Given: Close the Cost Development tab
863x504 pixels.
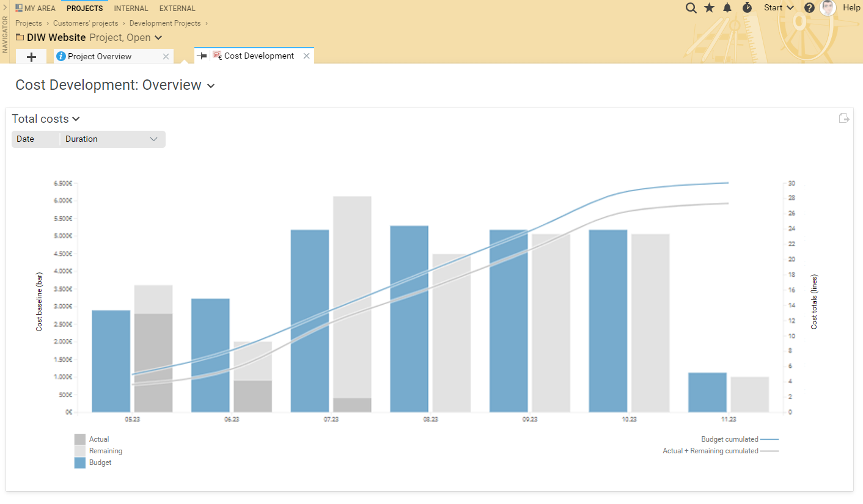Looking at the screenshot, I should coord(307,56).
